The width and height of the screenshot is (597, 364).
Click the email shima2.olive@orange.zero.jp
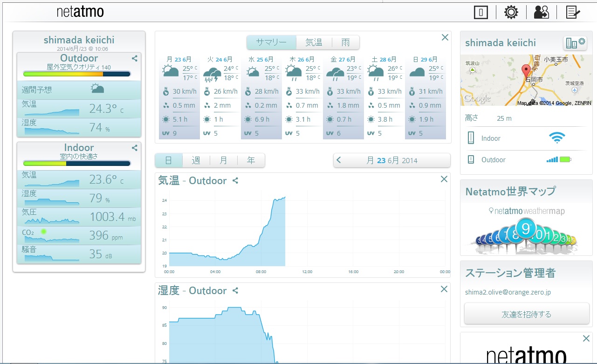click(508, 293)
